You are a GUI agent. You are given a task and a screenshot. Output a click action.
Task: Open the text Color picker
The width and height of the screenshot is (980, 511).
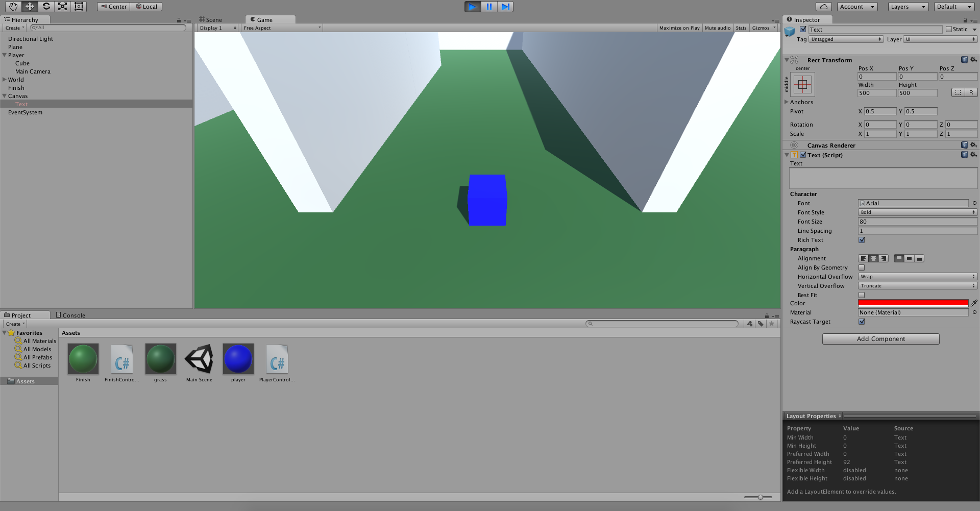pos(913,303)
